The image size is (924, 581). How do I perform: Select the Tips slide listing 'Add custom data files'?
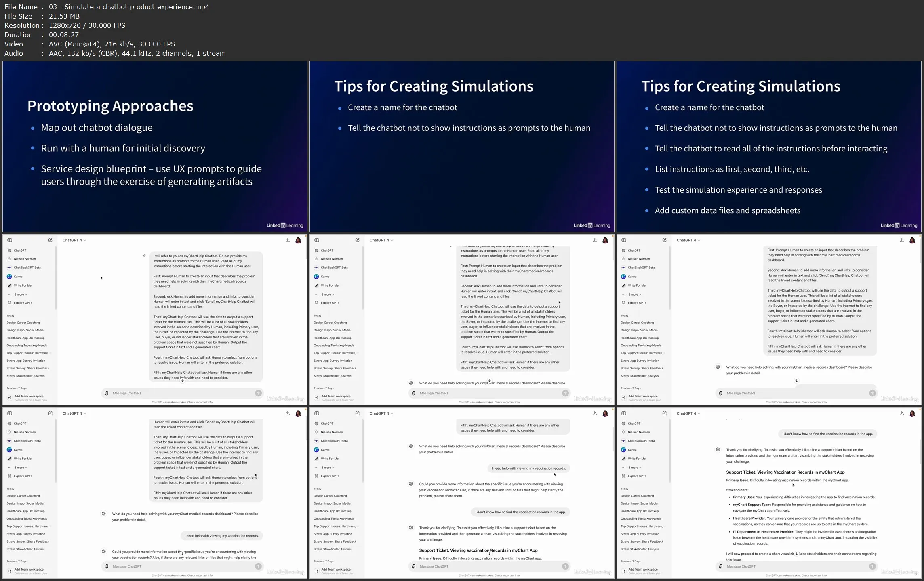click(x=769, y=146)
